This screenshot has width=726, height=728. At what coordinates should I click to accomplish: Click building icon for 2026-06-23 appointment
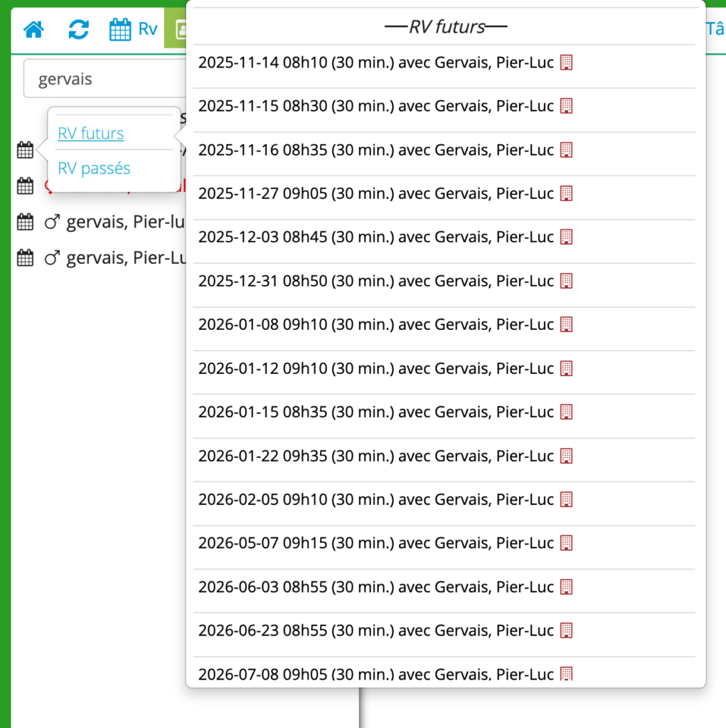click(x=566, y=630)
